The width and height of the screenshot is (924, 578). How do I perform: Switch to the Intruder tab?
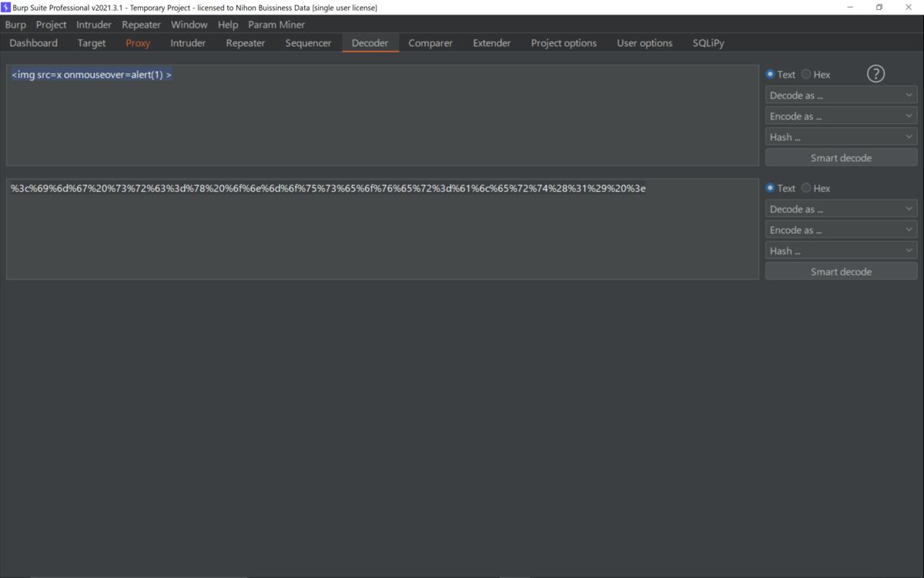click(188, 43)
